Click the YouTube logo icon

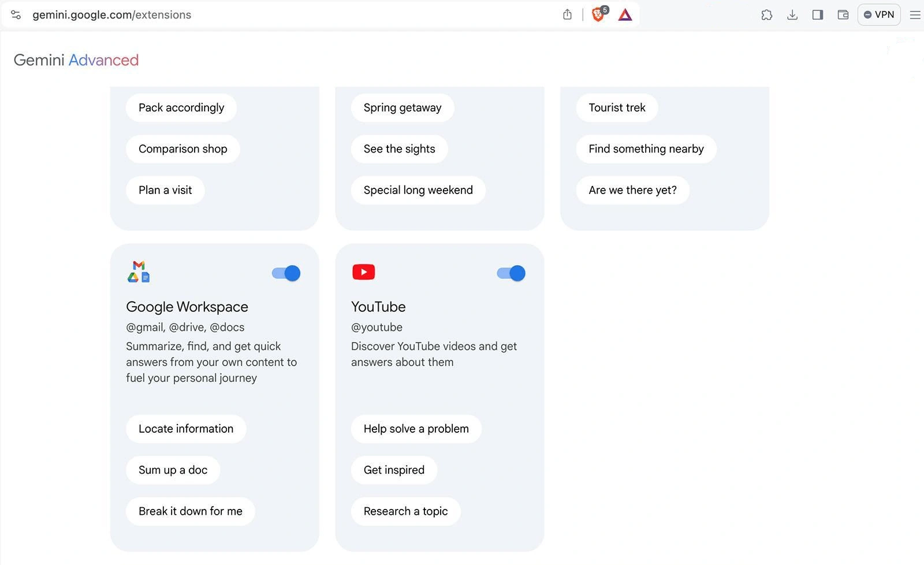pyautogui.click(x=364, y=272)
